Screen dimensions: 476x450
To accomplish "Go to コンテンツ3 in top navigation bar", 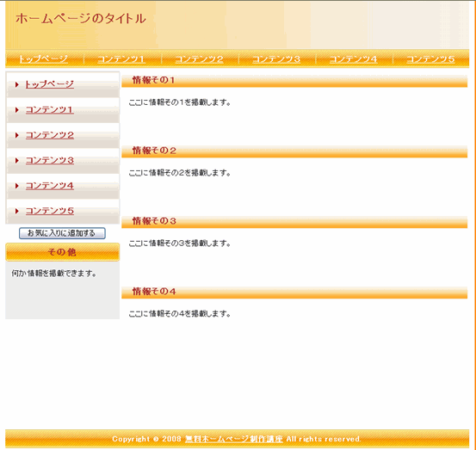I will [276, 59].
